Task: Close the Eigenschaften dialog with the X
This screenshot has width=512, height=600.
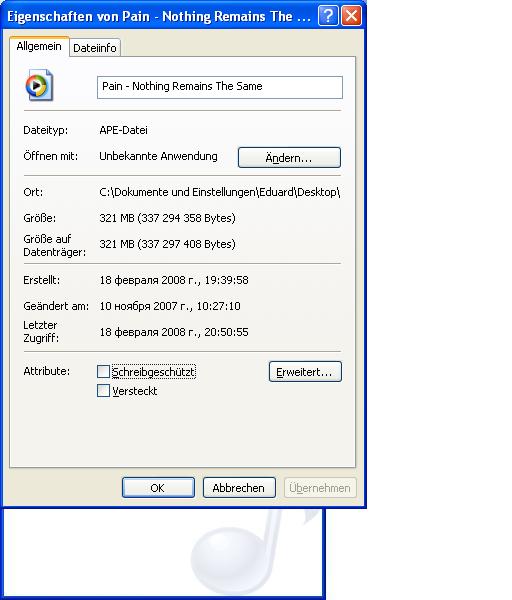Action: [x=351, y=16]
